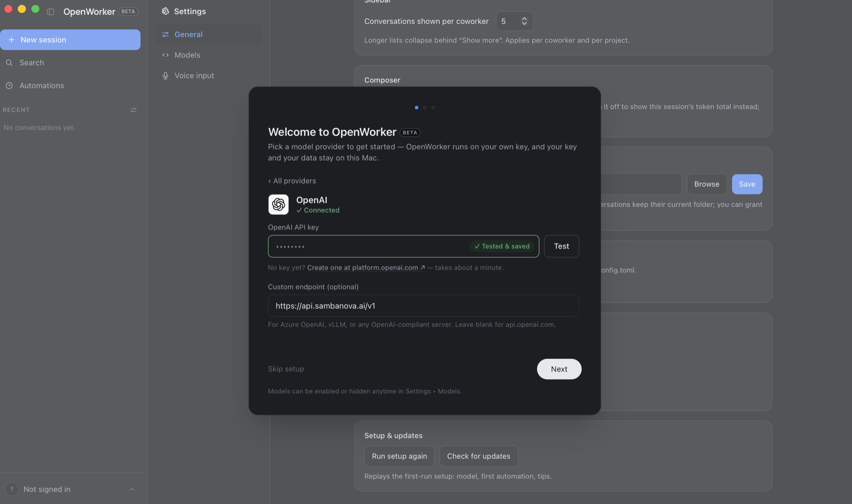Image resolution: width=852 pixels, height=504 pixels.
Task: Click Check for updates
Action: [x=479, y=456]
